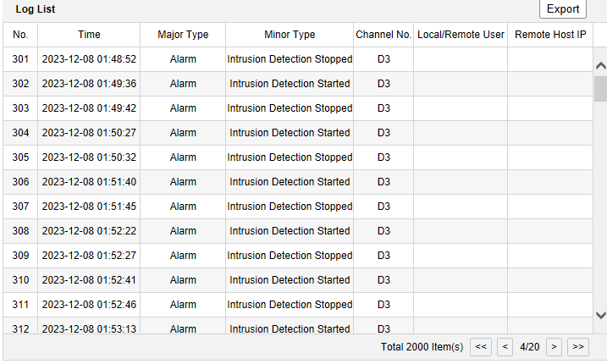Click the 4/20 page indicator
607x364 pixels.
click(530, 346)
